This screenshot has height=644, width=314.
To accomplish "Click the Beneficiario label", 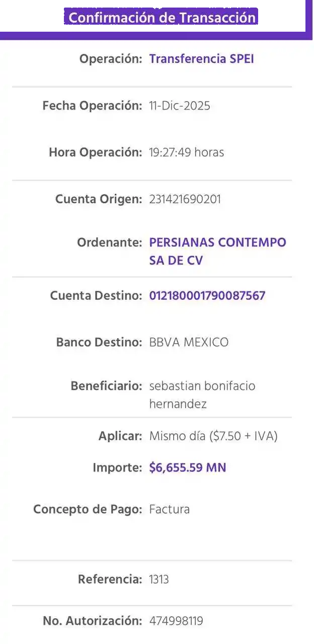I will pos(106,386).
